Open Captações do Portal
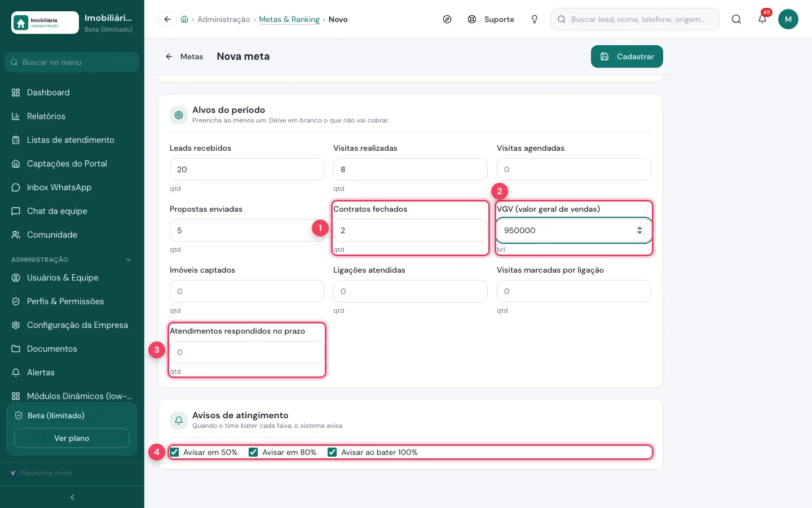 [x=72, y=164]
